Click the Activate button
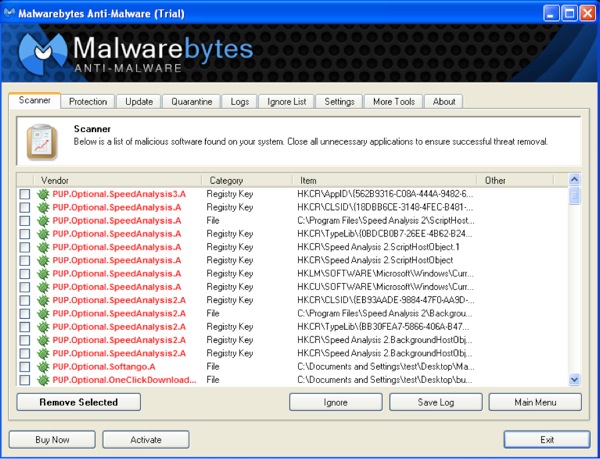 tap(146, 440)
